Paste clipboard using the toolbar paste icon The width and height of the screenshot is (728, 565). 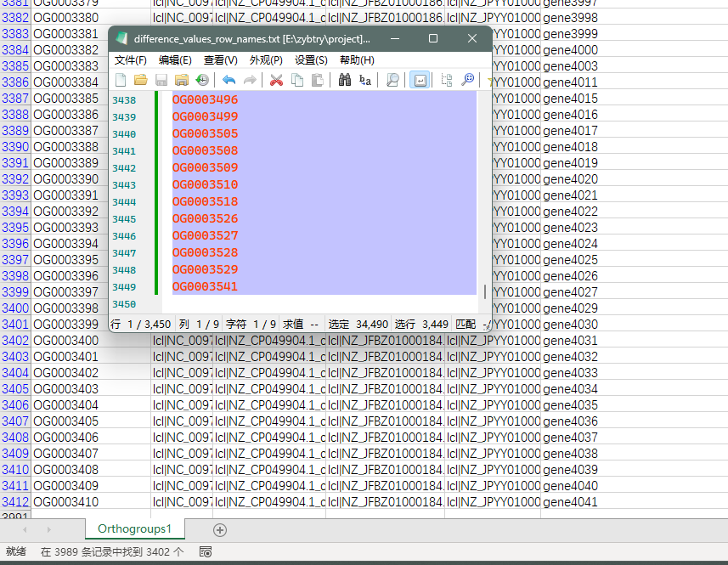tap(318, 80)
